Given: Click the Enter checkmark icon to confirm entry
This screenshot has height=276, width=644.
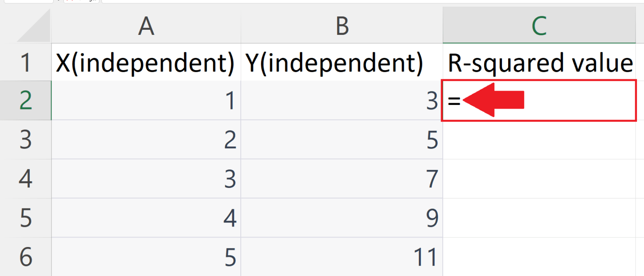Looking at the screenshot, I should (80, 1).
